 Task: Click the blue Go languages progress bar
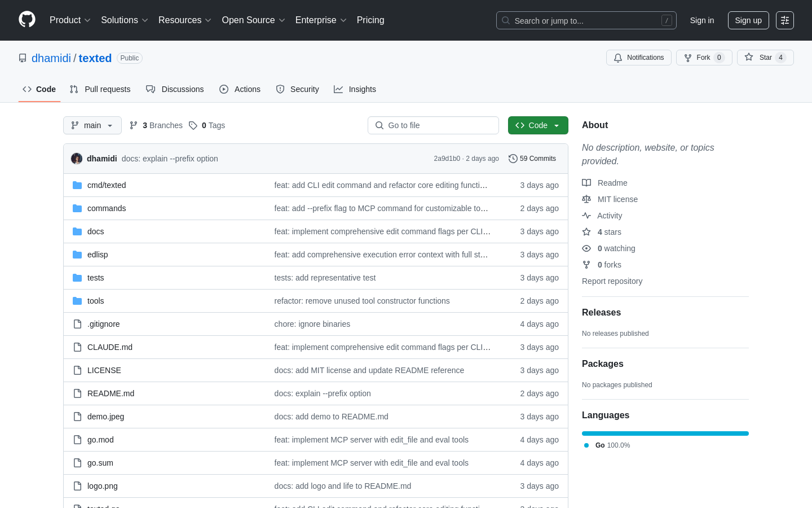coord(665,433)
